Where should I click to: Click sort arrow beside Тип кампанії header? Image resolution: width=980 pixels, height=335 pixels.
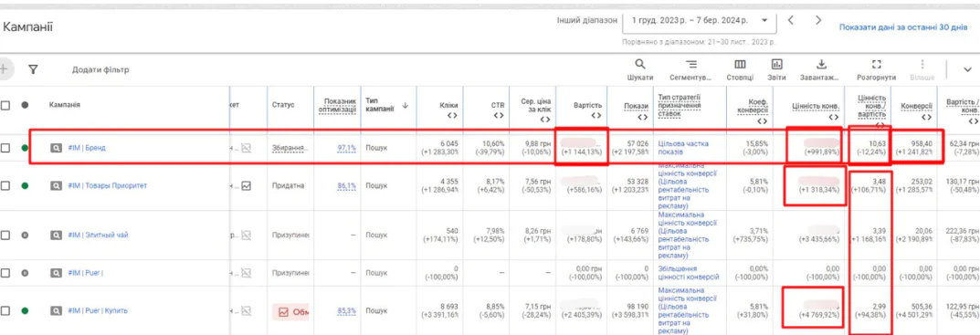405,105
